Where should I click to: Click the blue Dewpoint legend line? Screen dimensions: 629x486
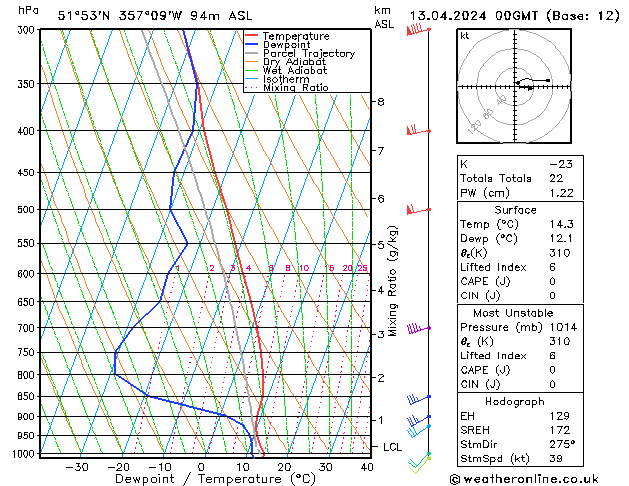point(252,45)
